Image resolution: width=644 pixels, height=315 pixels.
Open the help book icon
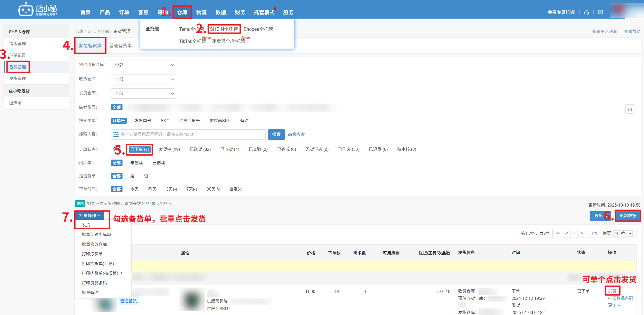pyautogui.click(x=601, y=12)
